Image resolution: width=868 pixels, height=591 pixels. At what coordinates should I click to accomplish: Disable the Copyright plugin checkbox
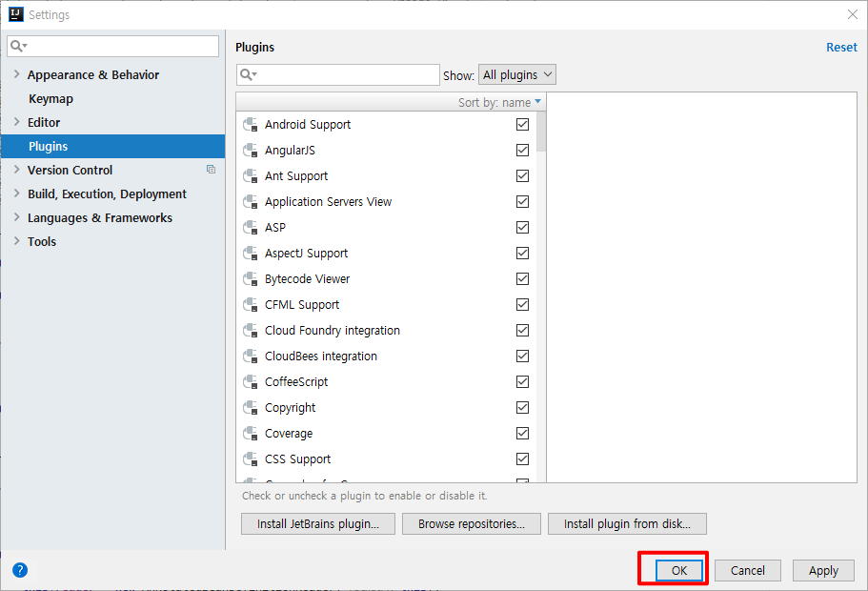[522, 408]
